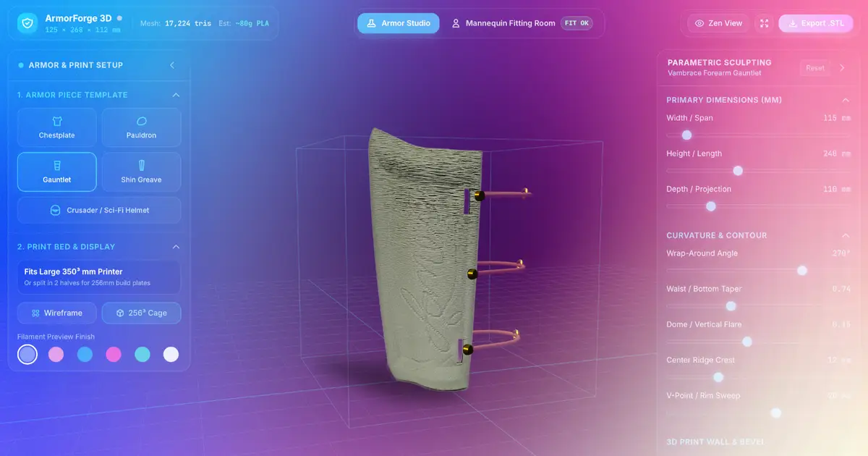Image resolution: width=868 pixels, height=456 pixels.
Task: Collapse the Primary Dimensions section
Action: (846, 100)
